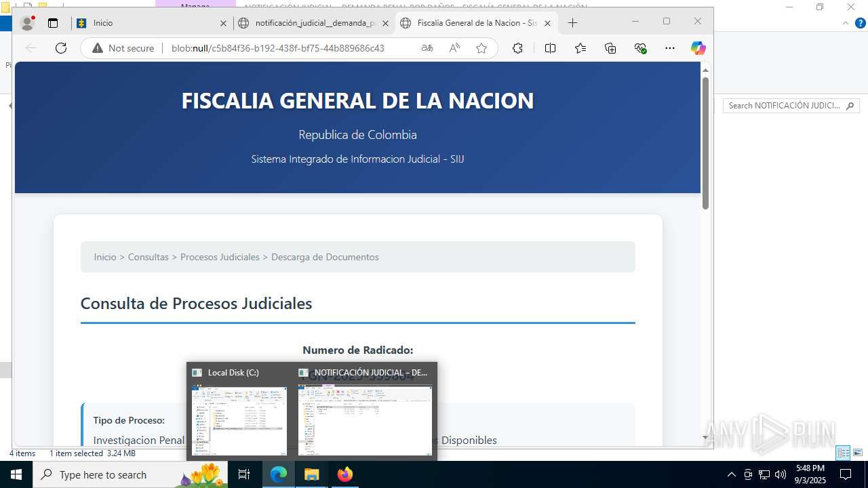Click Descarga de Documentos breadcrumb
The height and width of the screenshot is (488, 868).
click(325, 257)
